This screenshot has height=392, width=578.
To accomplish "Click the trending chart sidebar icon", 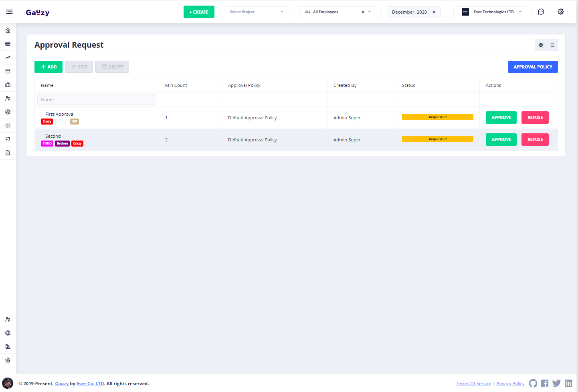I will [8, 58].
